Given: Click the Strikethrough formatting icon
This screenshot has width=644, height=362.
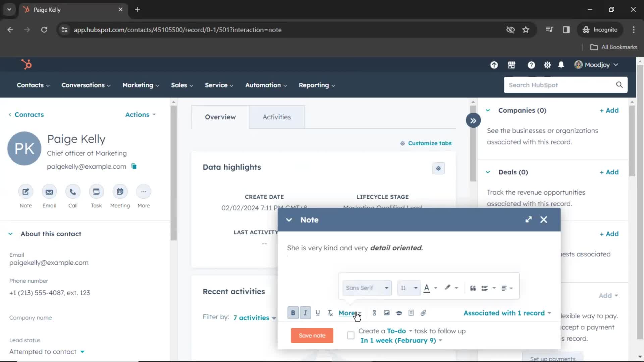Looking at the screenshot, I should coord(330,313).
